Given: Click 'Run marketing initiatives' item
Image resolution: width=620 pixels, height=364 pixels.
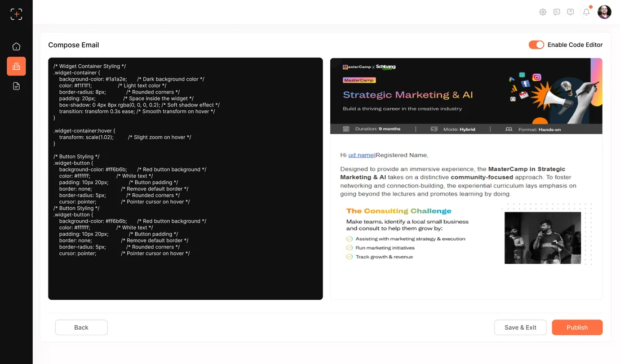Looking at the screenshot, I should (x=385, y=248).
